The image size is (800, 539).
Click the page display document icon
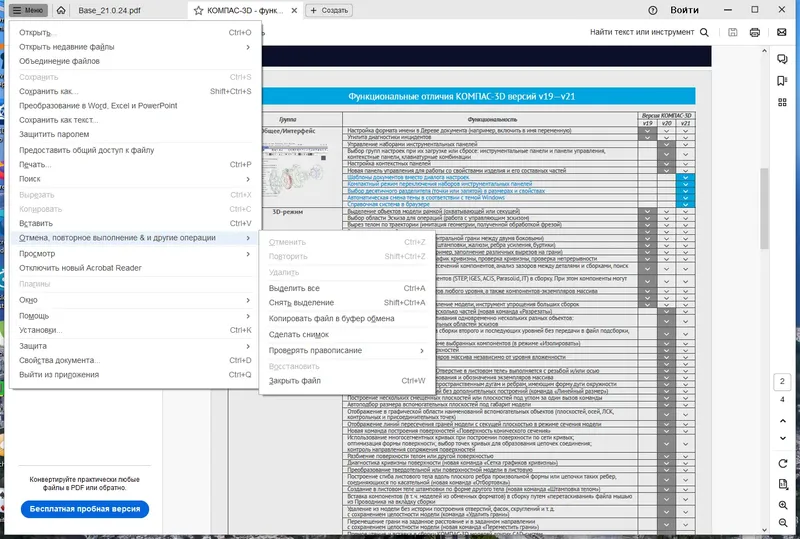tap(783, 484)
